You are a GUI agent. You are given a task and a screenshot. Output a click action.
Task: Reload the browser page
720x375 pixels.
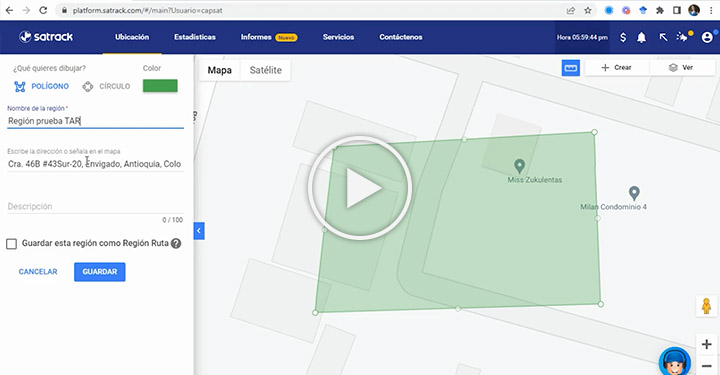pyautogui.click(x=43, y=10)
